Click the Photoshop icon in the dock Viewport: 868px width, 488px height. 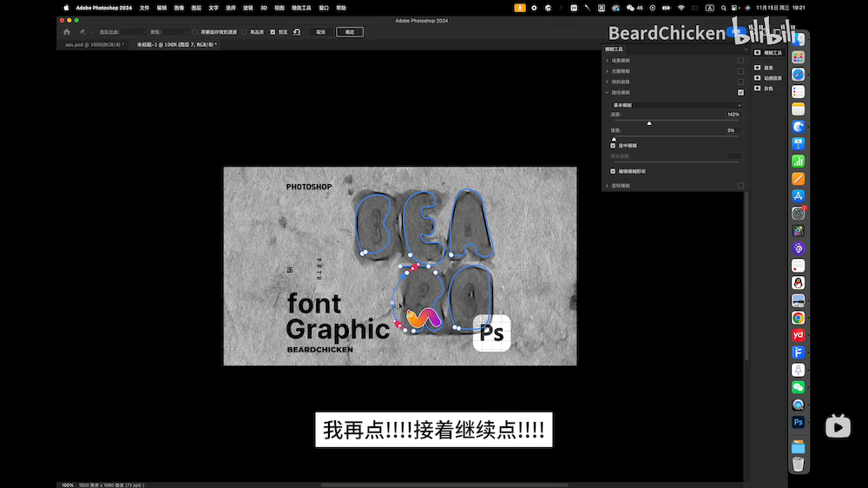click(798, 422)
